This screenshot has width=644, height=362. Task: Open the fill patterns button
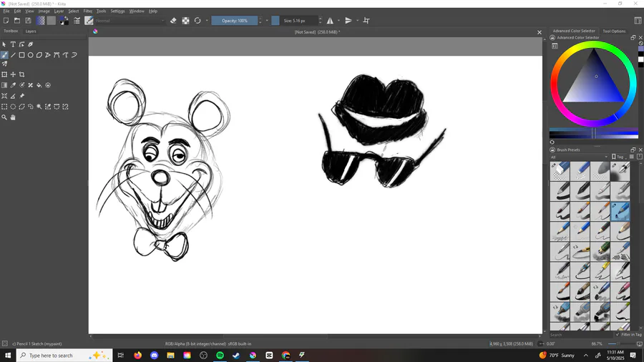52,21
